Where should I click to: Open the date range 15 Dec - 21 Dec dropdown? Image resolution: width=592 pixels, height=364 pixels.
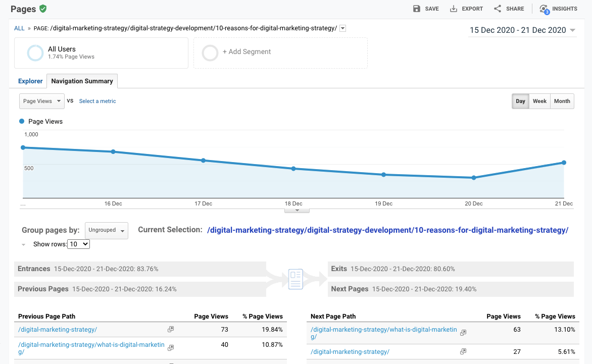pos(522,30)
